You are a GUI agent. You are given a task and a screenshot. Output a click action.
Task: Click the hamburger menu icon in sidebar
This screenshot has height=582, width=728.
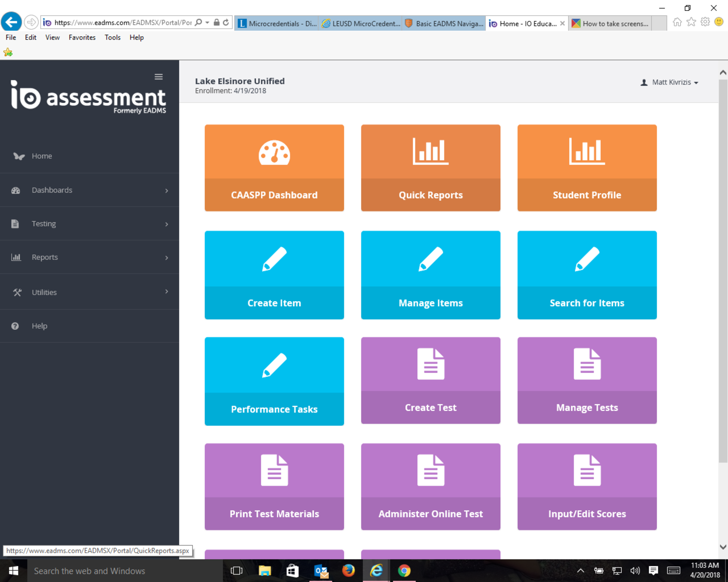[159, 77]
